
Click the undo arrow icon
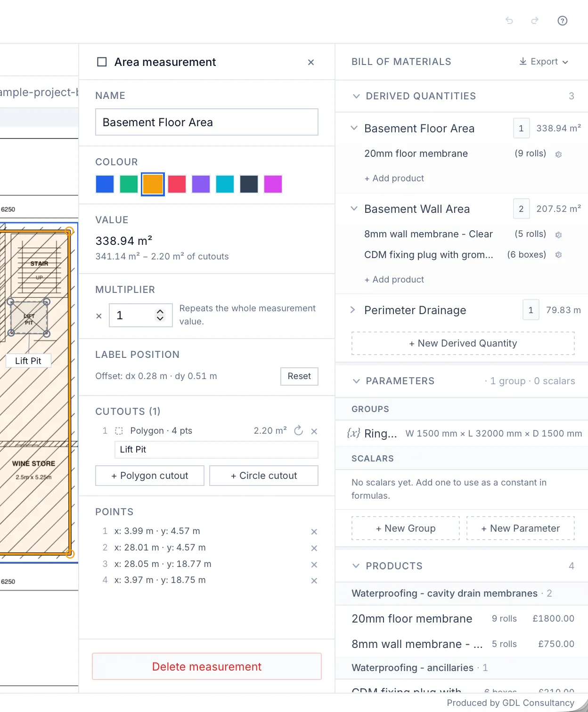(509, 21)
